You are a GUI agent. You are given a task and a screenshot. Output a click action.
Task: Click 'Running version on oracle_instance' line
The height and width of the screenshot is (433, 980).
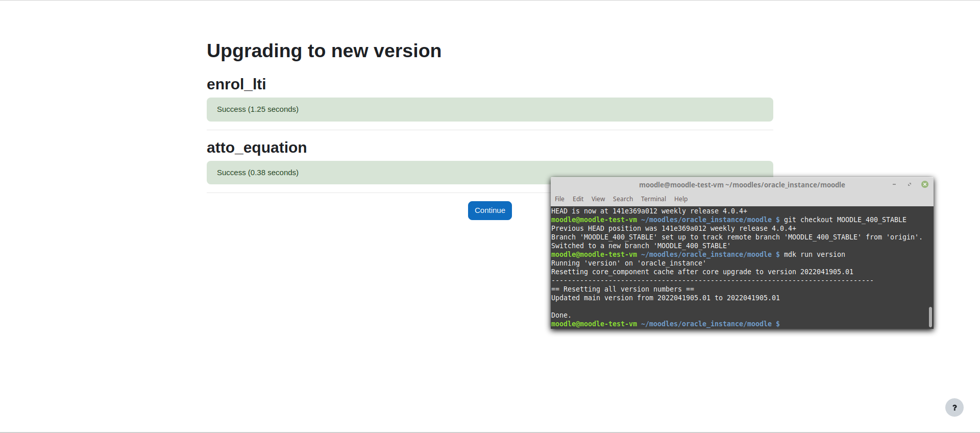tap(629, 263)
